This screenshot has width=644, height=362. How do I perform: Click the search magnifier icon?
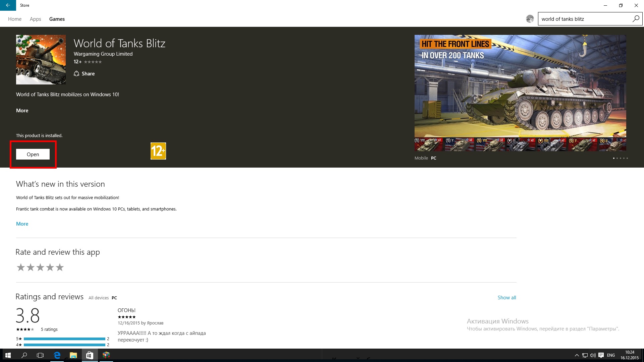click(636, 19)
